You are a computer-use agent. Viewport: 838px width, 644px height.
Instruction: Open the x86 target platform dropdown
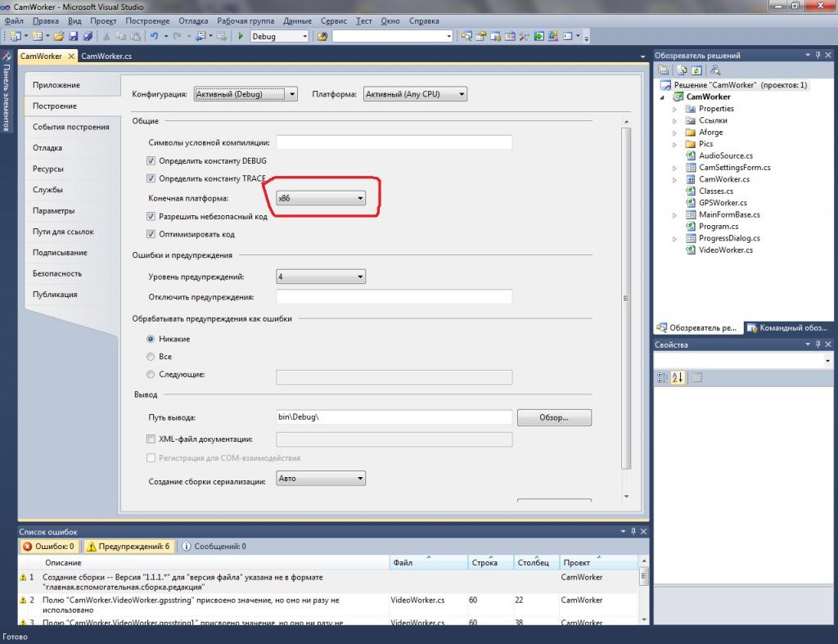(320, 198)
